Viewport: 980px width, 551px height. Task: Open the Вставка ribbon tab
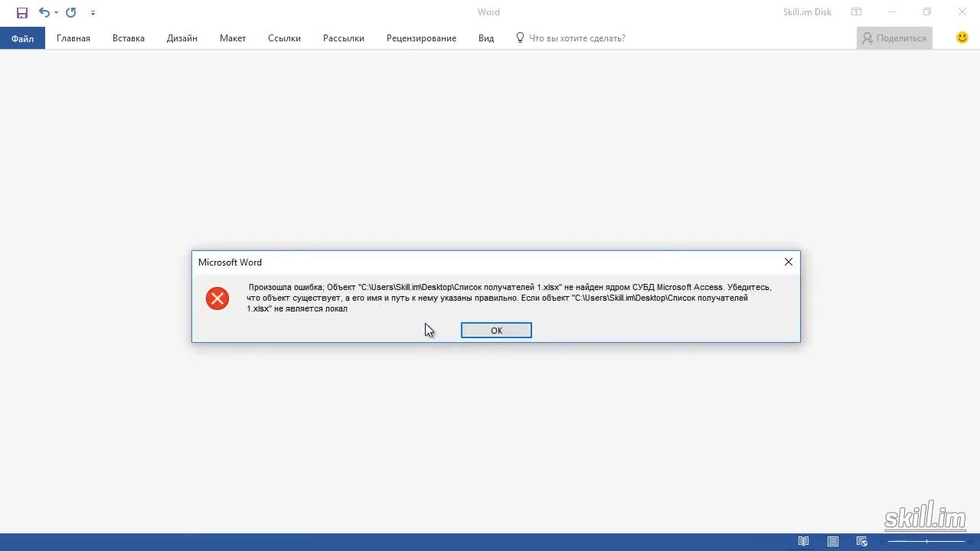129,38
